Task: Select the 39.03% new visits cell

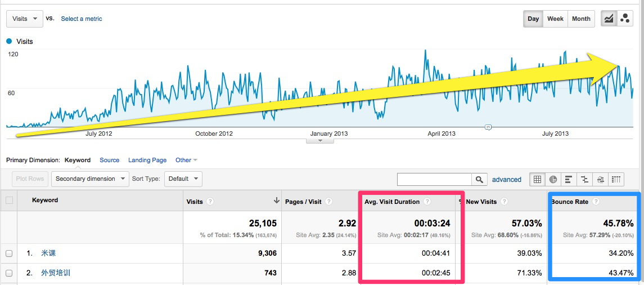Action: tap(529, 253)
